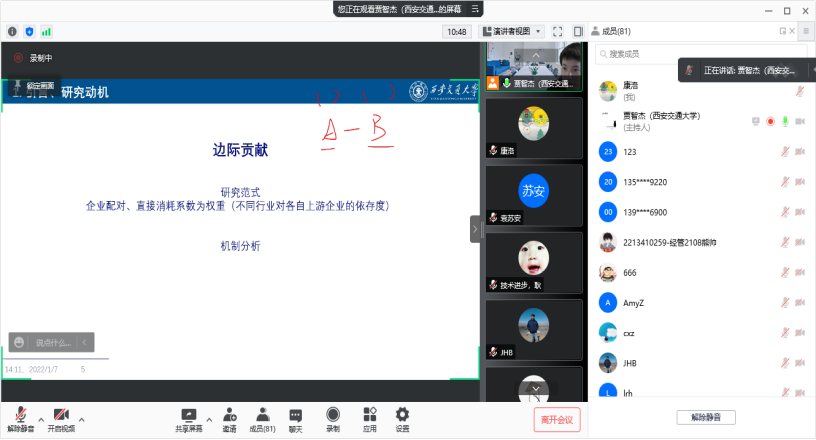Viewport: 816px width, 440px height.
Task: Click the red 离开会议 button
Action: pos(556,419)
